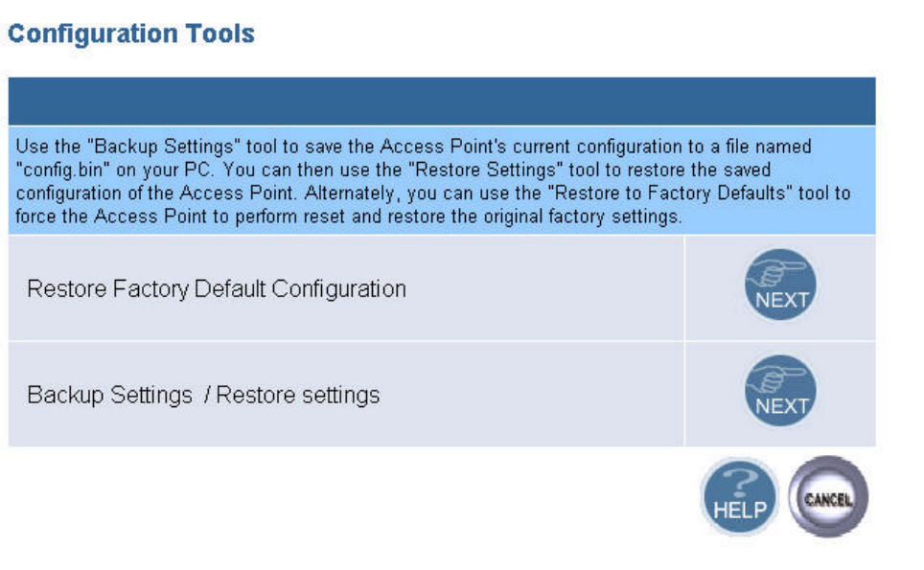Click "Restore settings" words in the second row label
924x570 pixels.
[x=297, y=395]
